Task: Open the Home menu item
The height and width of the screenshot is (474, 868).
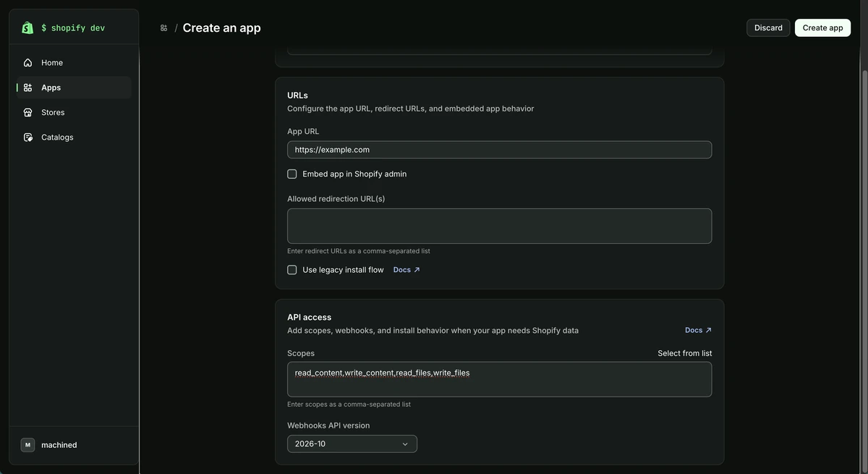Action: pos(74,63)
